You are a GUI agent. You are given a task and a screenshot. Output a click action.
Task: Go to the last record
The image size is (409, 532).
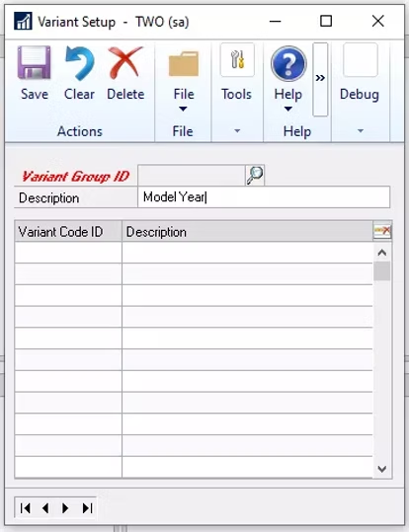tap(87, 508)
